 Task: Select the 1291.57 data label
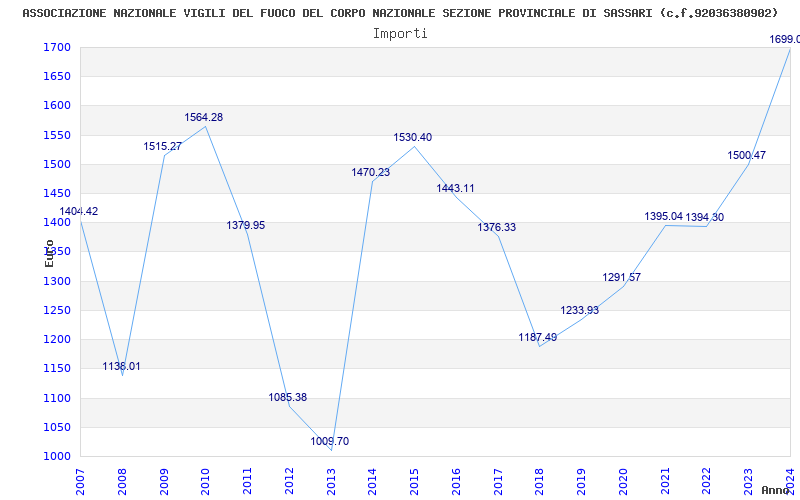coord(621,278)
